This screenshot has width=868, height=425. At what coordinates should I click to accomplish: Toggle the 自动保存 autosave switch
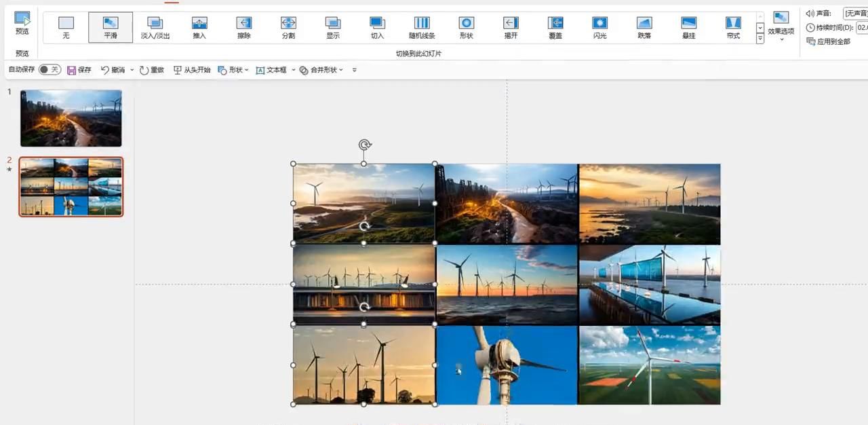(x=49, y=70)
